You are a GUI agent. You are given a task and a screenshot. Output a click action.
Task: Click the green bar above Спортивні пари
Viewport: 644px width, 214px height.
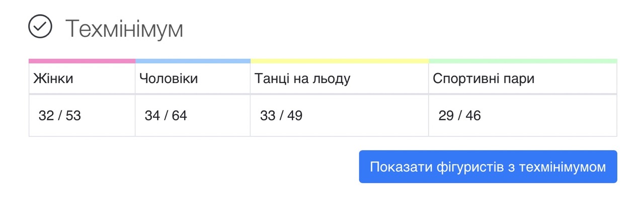(x=523, y=61)
